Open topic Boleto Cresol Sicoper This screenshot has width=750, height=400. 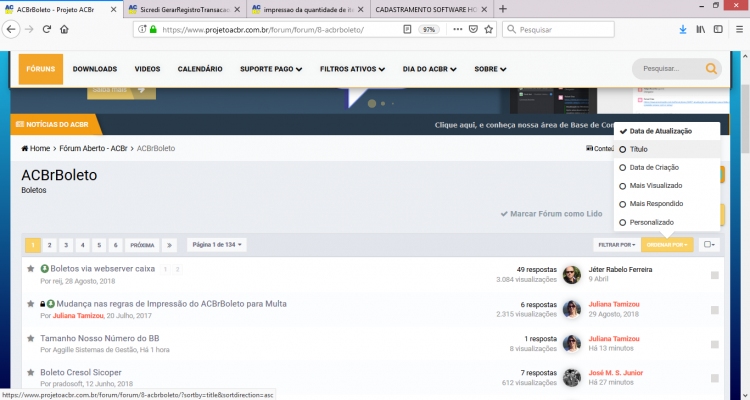[x=81, y=372]
